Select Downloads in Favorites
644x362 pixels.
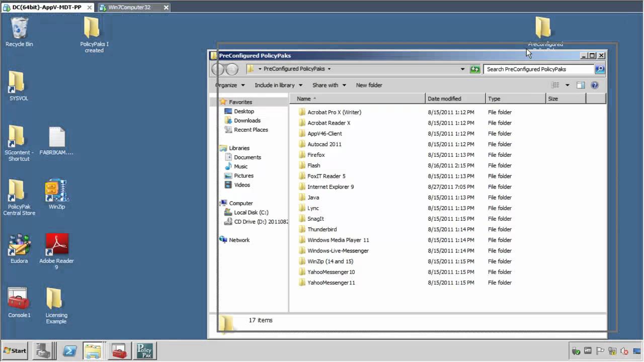click(x=247, y=120)
